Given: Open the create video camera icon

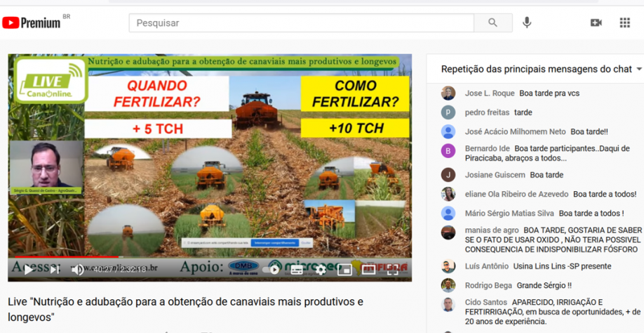Looking at the screenshot, I should (x=596, y=23).
